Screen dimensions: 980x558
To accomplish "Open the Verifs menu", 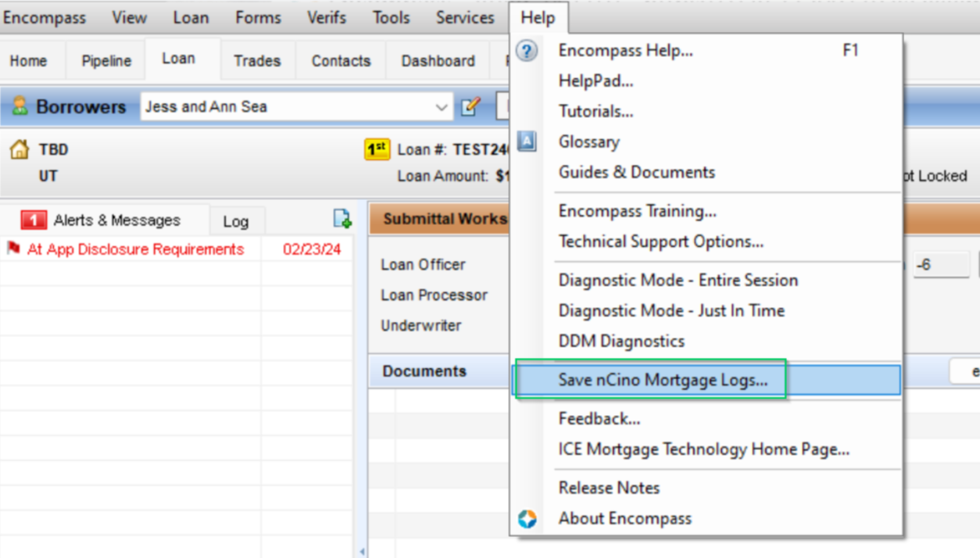I will [327, 17].
